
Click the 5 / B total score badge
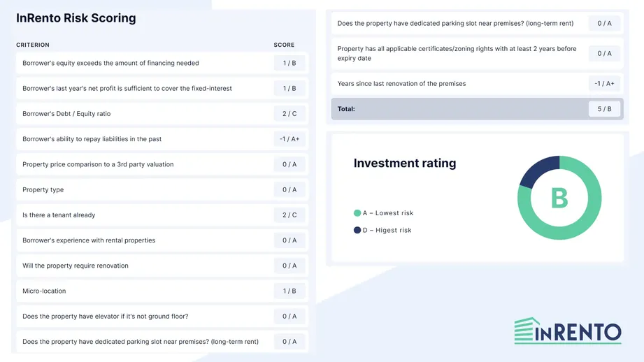coord(604,109)
